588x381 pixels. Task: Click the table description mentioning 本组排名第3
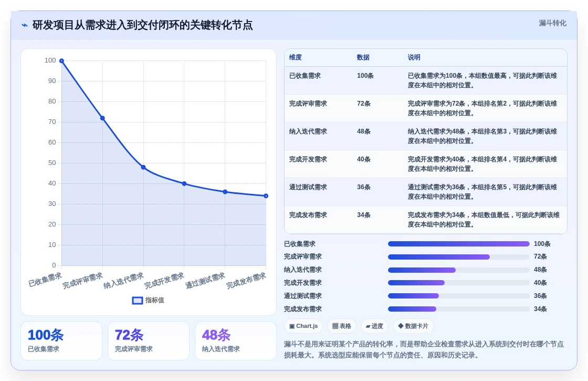click(482, 136)
